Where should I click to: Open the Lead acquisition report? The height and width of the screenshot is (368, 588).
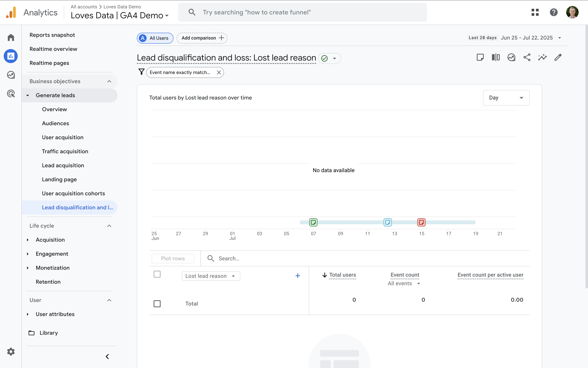(63, 166)
